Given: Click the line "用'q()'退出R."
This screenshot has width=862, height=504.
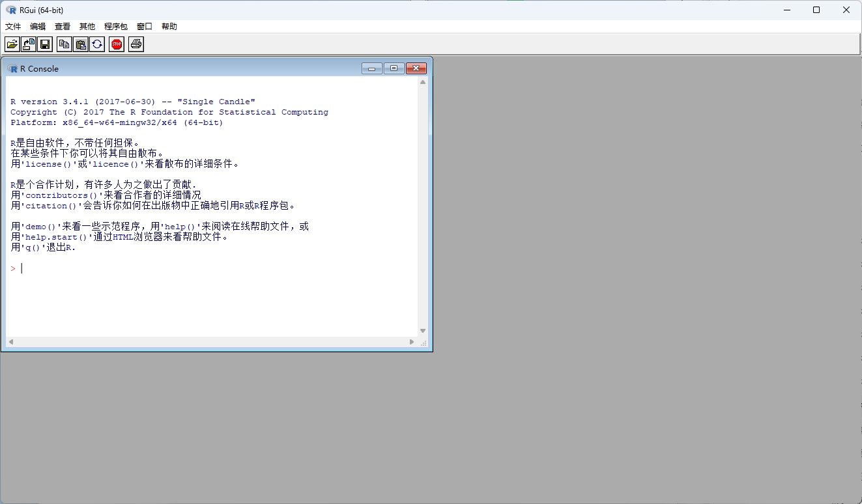Looking at the screenshot, I should pos(44,247).
